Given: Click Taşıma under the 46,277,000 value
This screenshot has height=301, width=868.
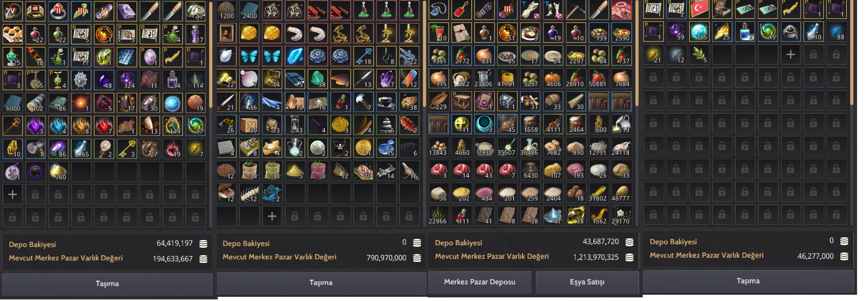Looking at the screenshot, I should tap(749, 281).
